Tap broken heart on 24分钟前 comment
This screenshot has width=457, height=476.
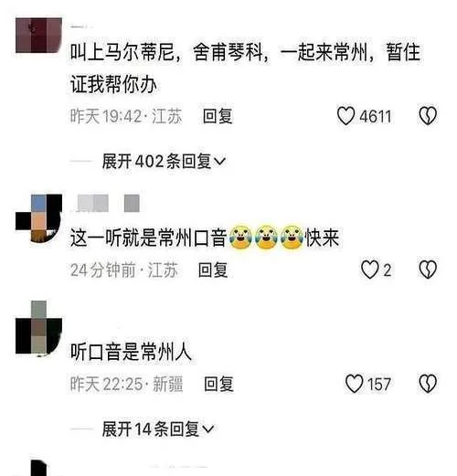[428, 270]
